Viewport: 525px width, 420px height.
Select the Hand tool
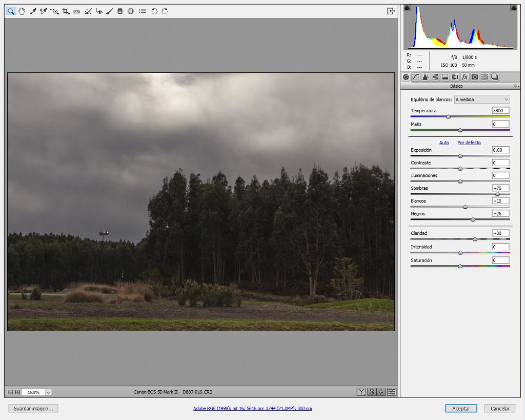tap(22, 11)
